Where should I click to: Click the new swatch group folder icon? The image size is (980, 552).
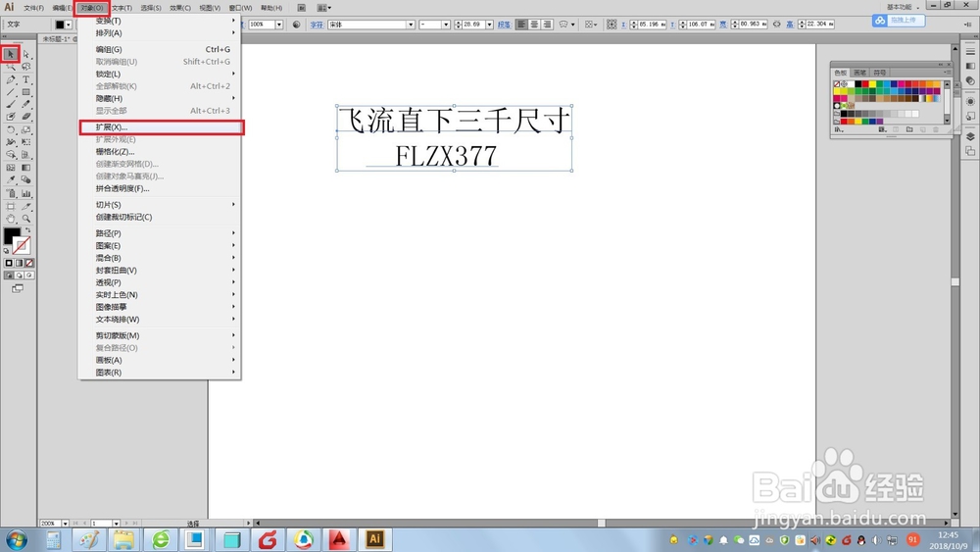pyautogui.click(x=908, y=129)
